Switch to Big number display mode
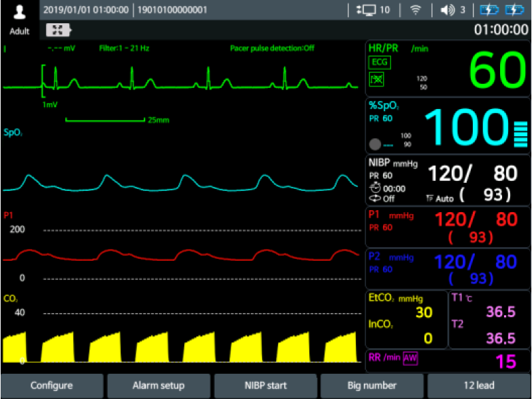 (x=371, y=385)
